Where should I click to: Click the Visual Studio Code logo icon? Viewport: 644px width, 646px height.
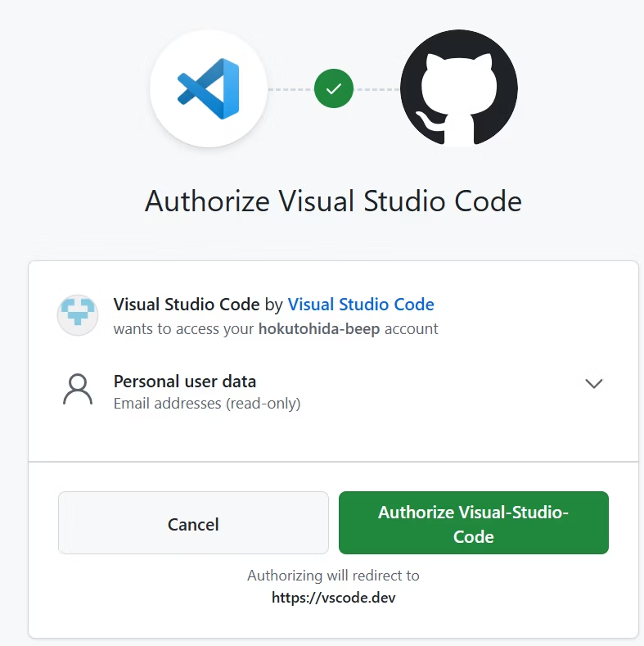pyautogui.click(x=209, y=88)
